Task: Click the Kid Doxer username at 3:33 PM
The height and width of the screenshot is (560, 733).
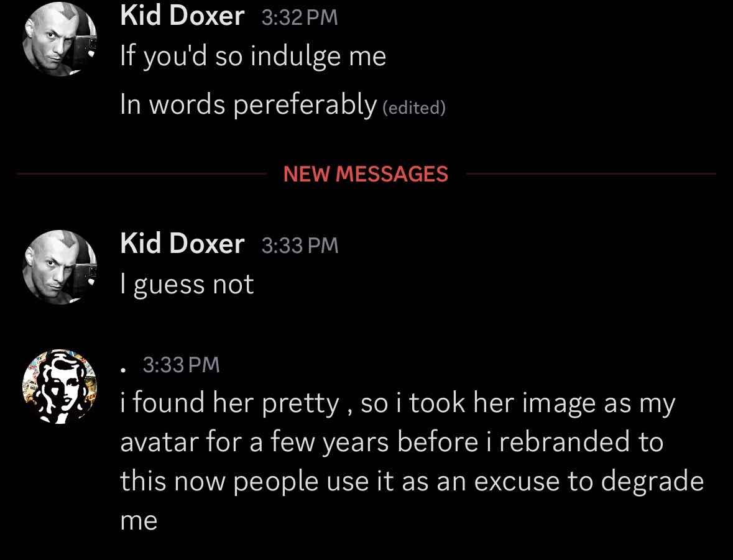Action: 182,244
